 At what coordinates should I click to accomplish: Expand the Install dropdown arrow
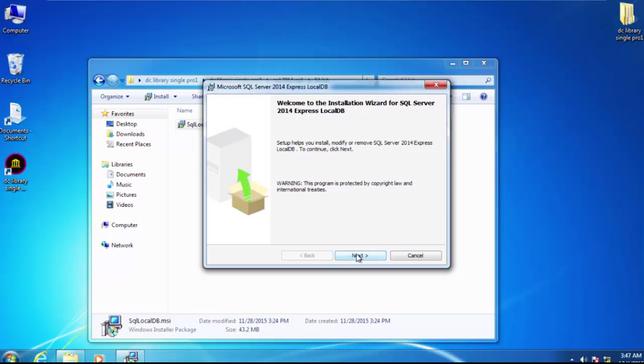point(175,97)
